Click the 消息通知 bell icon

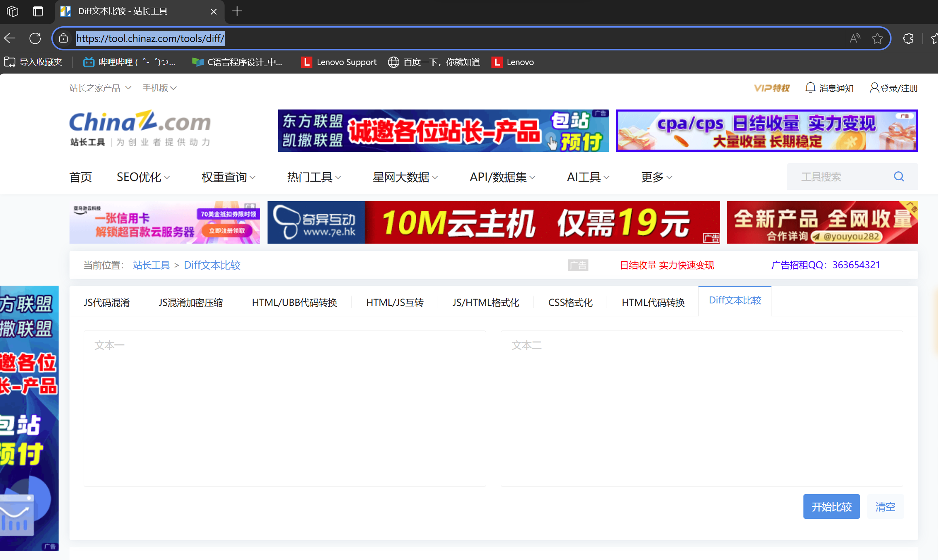coord(810,88)
